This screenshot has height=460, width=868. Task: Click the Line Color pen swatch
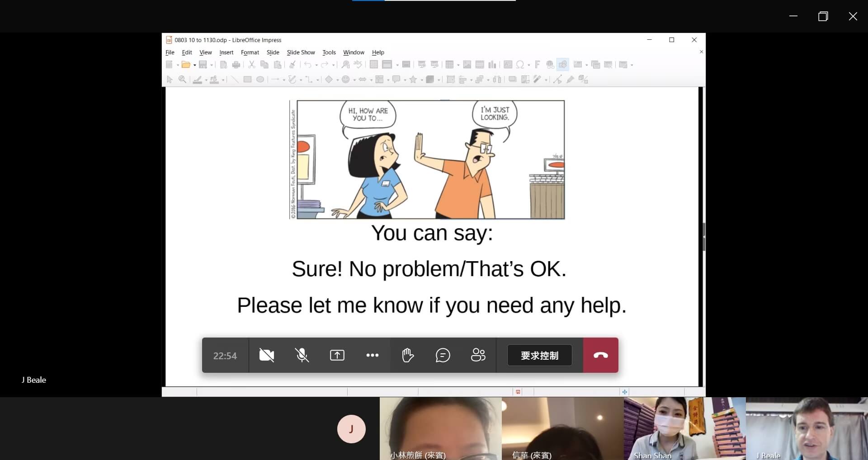point(198,80)
